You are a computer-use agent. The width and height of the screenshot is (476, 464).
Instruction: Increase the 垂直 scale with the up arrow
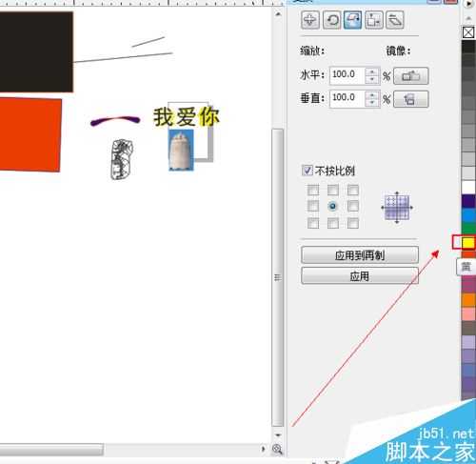(x=371, y=95)
